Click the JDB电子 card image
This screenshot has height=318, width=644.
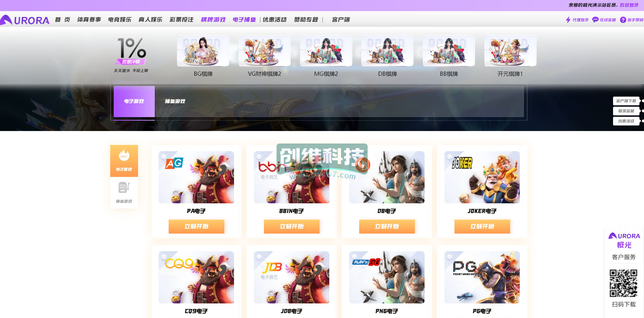click(x=291, y=277)
